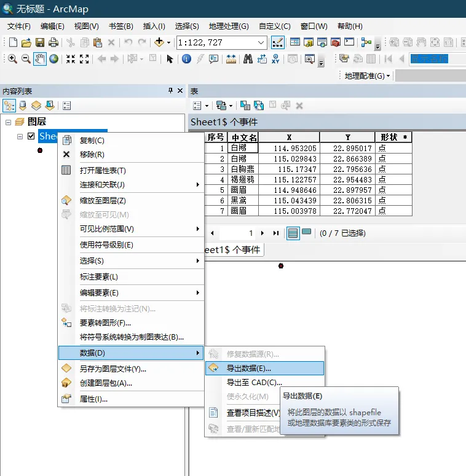Open the Table Options dropdown arrow
Viewport: 466px width, 476px height.
coord(207,106)
